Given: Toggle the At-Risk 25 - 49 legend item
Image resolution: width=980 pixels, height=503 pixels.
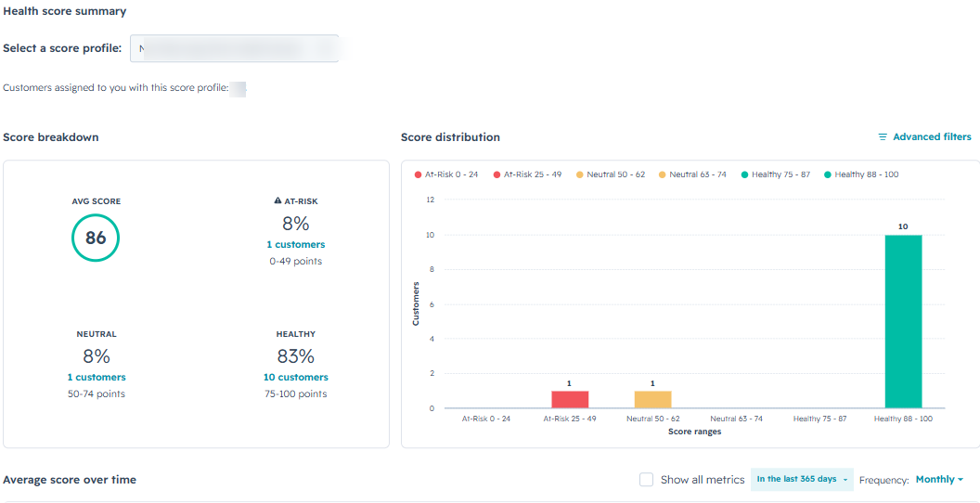Looking at the screenshot, I should click(527, 174).
